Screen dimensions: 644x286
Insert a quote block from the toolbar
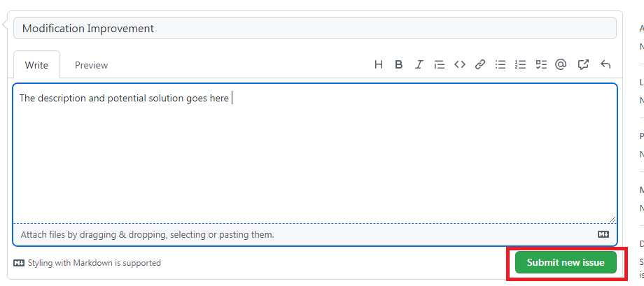[x=439, y=65]
